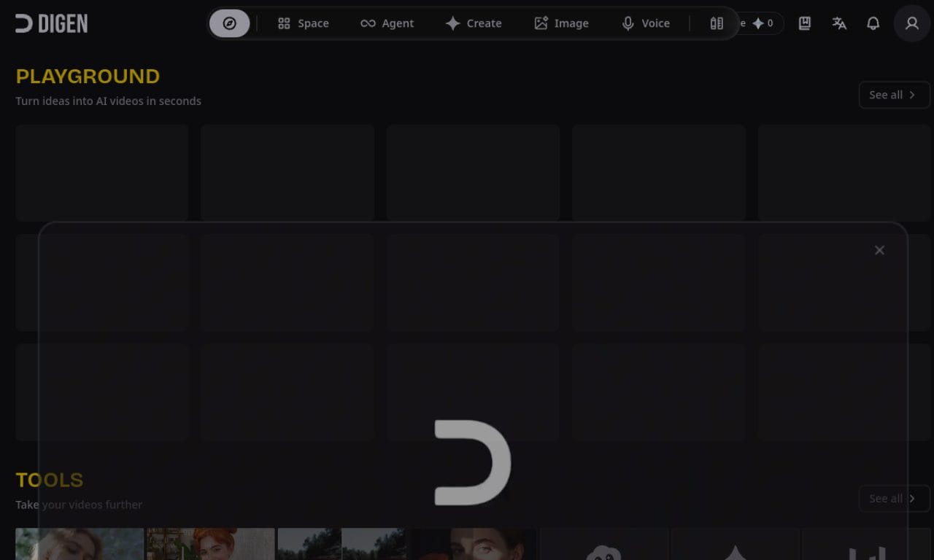
Task: Go to the Agent section
Action: point(387,23)
